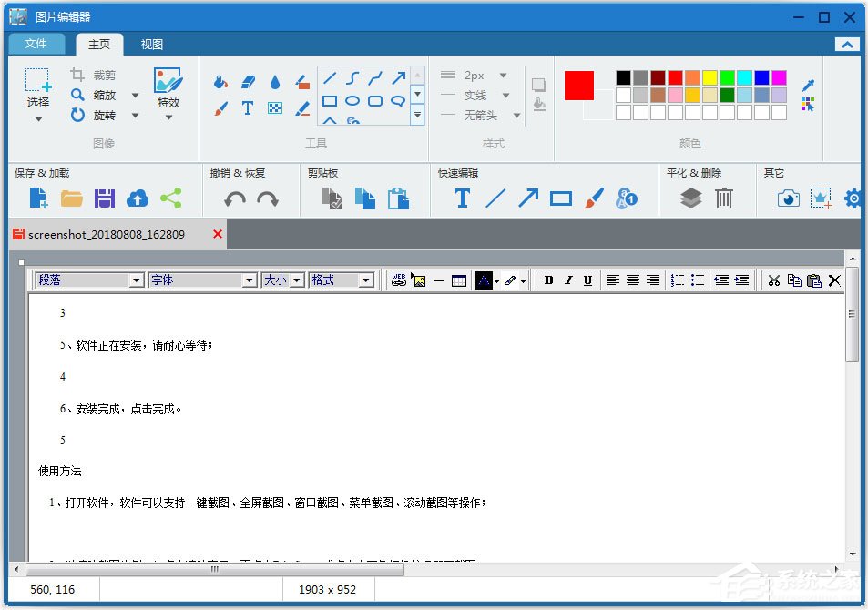Screen dimensions: 868x610
Task: Select the text T tool in tools group
Action: (248, 108)
